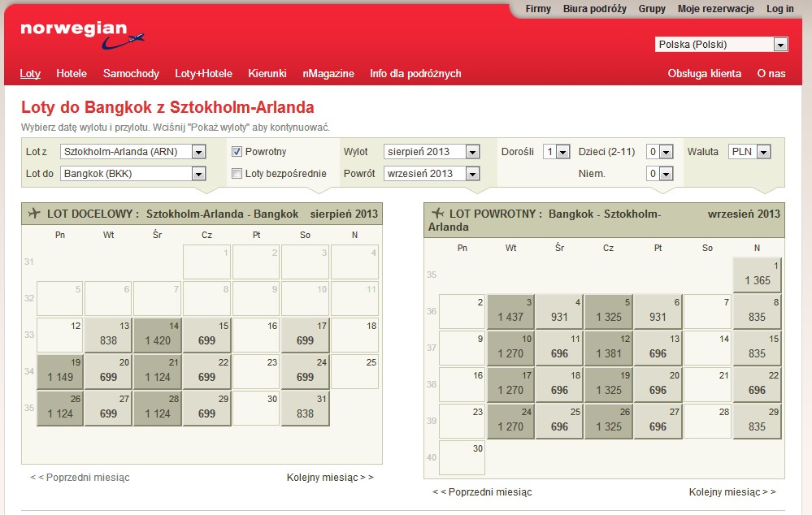Select August 15 outbound fare 699

coord(206,335)
